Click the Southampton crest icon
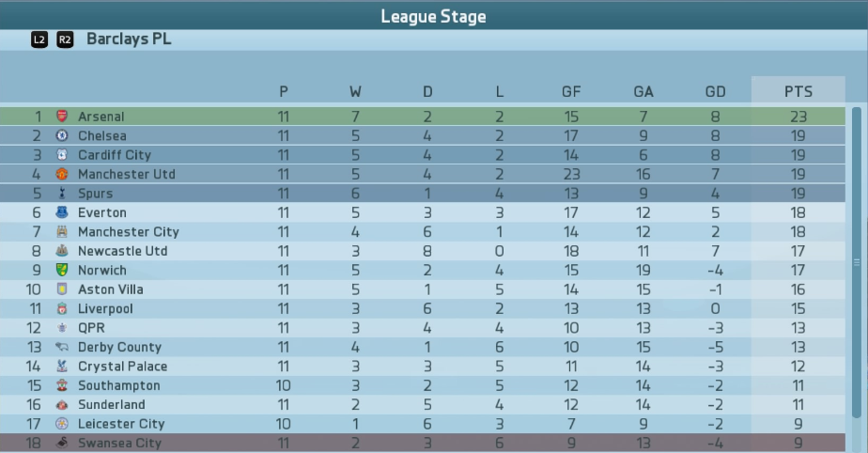 pyautogui.click(x=62, y=385)
